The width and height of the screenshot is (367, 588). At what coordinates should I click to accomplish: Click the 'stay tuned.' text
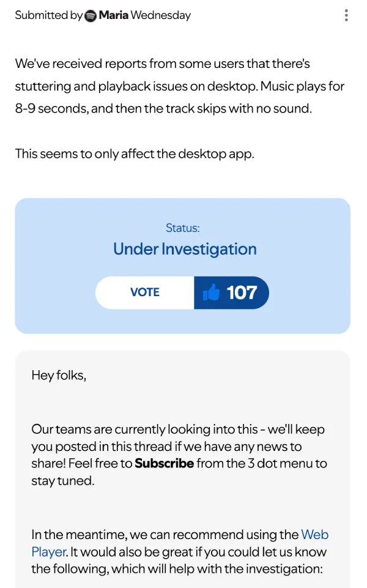(x=63, y=480)
